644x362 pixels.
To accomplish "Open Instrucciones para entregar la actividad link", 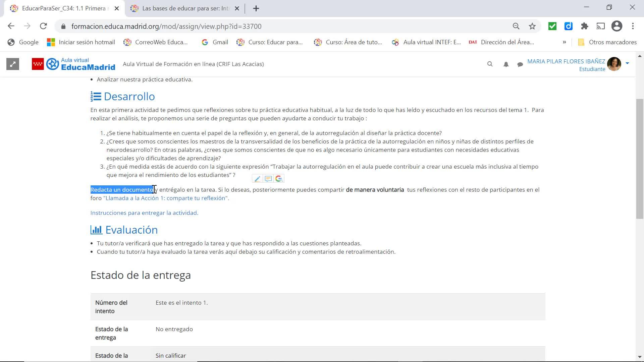I will [x=144, y=213].
